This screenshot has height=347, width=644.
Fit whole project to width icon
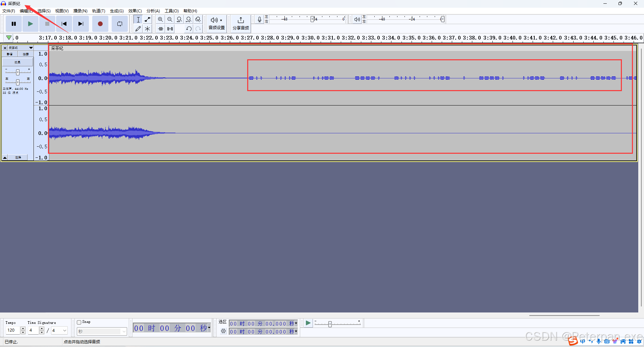coord(189,19)
